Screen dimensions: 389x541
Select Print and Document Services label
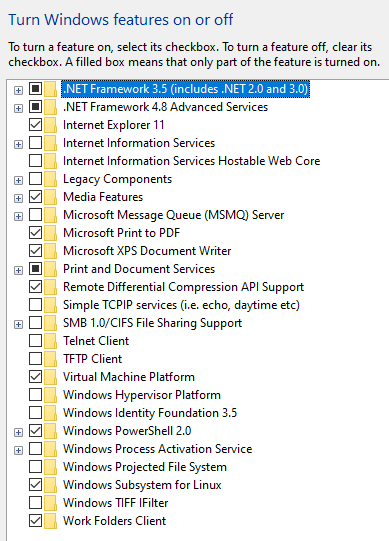coord(139,269)
